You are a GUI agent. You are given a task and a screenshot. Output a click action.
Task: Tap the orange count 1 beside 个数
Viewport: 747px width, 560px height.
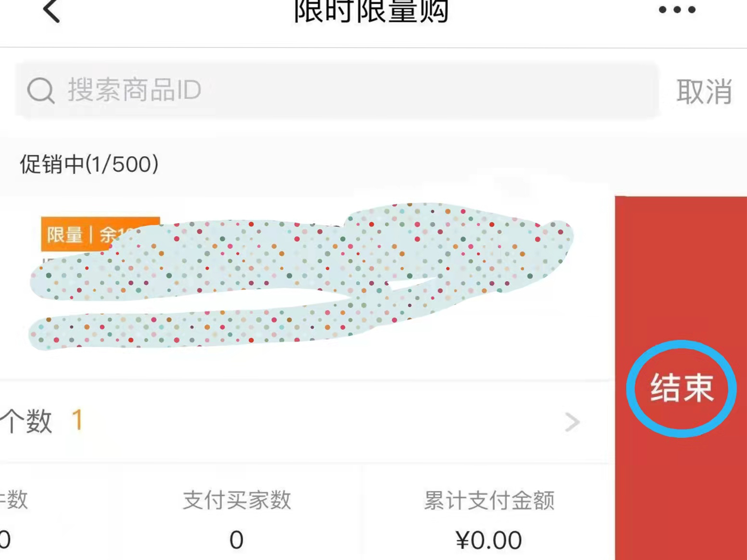[77, 420]
